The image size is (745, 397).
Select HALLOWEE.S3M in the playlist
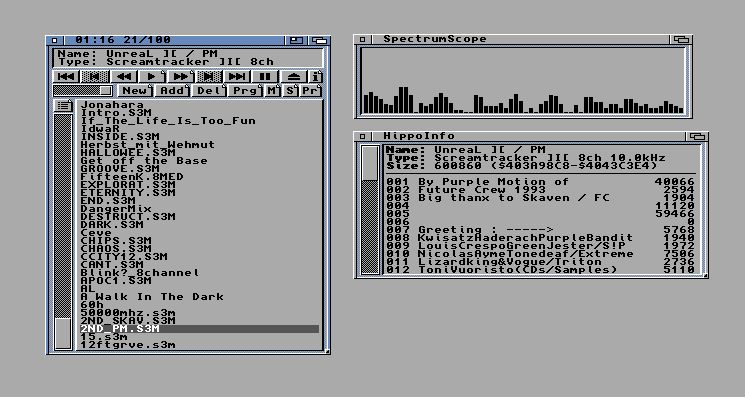[x=200, y=152]
